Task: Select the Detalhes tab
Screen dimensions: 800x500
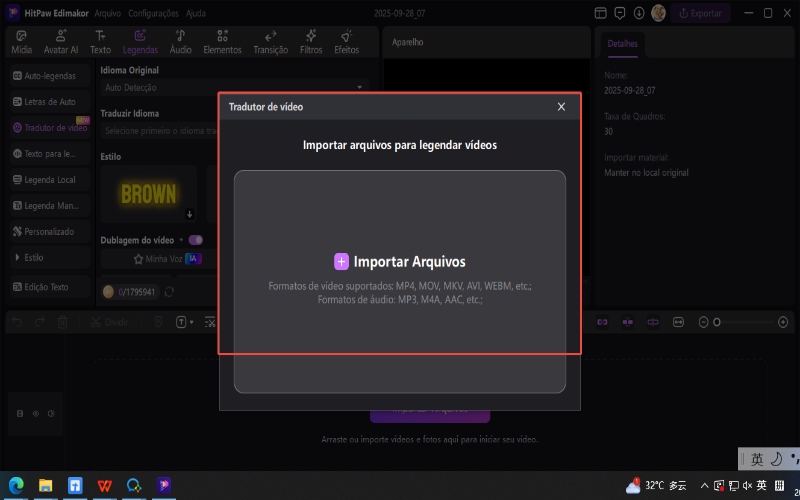Action: 622,44
